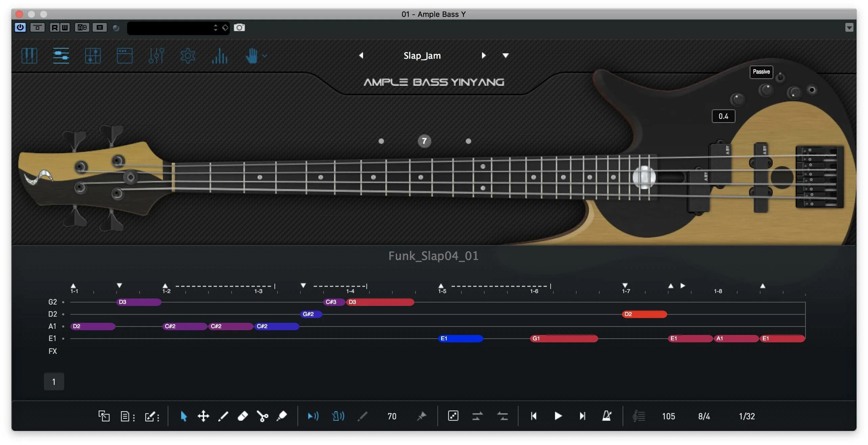The height and width of the screenshot is (445, 868).
Task: Take a snapshot with the camera icon
Action: tap(239, 27)
